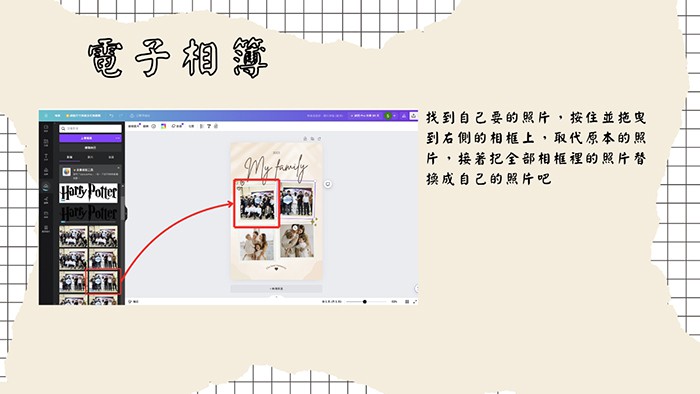
Task: Click the cloud save status icon
Action: [132, 116]
